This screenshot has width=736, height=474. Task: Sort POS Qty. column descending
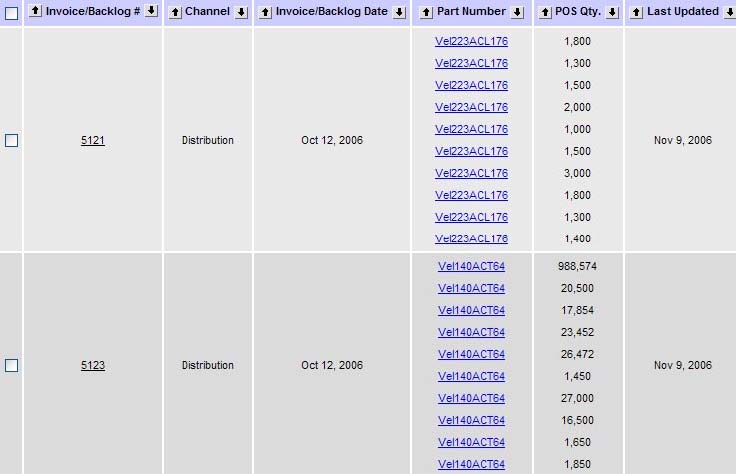[611, 12]
